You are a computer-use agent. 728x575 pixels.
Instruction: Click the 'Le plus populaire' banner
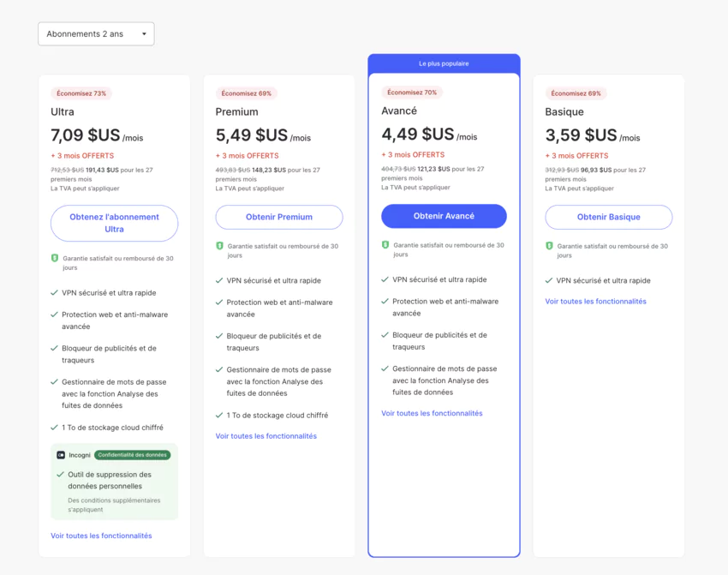(x=443, y=63)
